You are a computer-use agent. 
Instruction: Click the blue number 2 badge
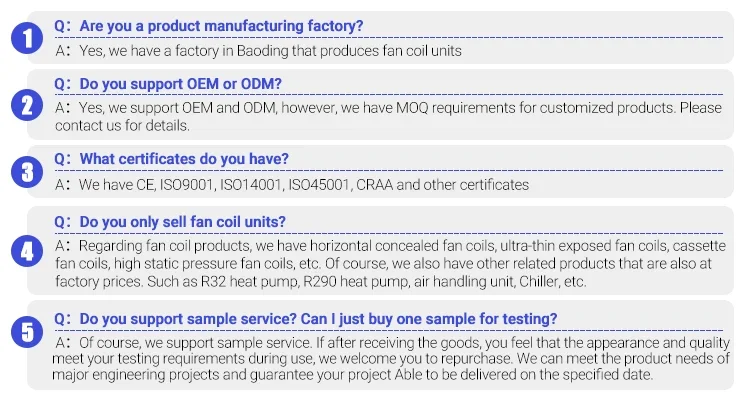click(24, 104)
